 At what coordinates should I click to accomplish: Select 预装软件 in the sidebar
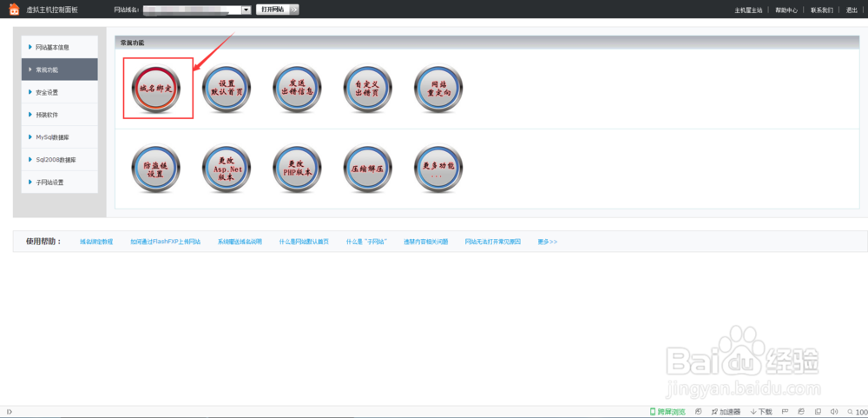pos(60,115)
